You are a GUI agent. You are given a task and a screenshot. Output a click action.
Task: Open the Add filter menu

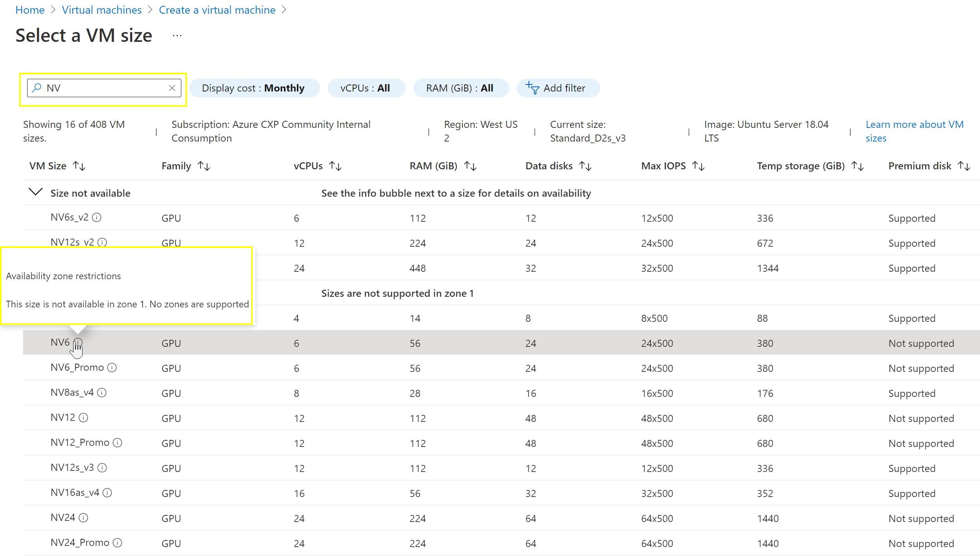(x=558, y=88)
